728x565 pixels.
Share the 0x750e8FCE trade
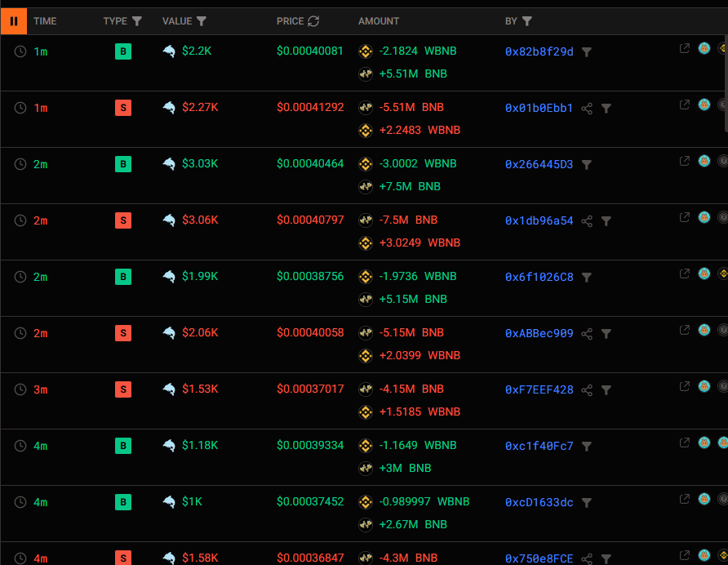click(x=587, y=558)
